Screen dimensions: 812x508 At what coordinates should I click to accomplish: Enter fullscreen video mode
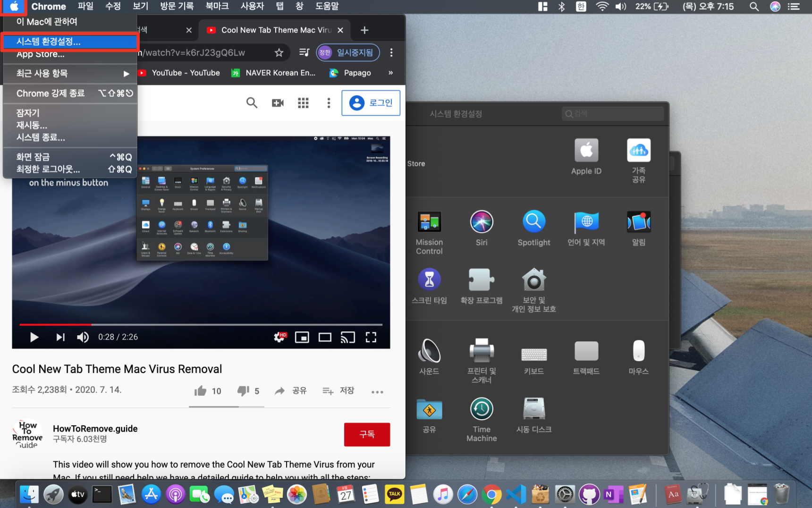point(371,337)
